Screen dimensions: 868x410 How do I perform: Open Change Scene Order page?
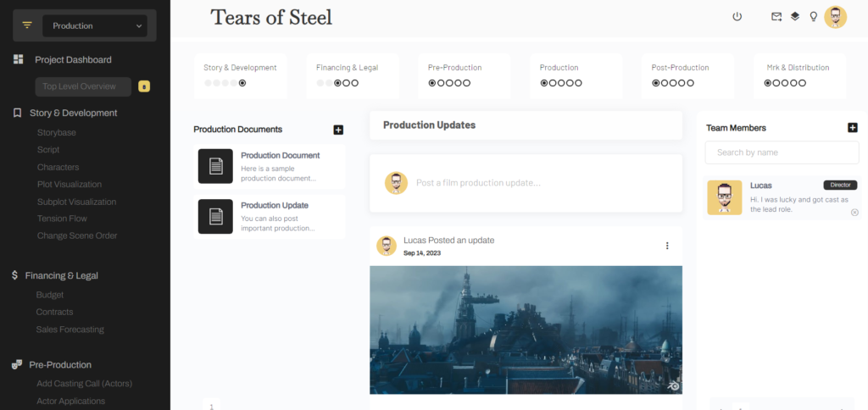77,235
